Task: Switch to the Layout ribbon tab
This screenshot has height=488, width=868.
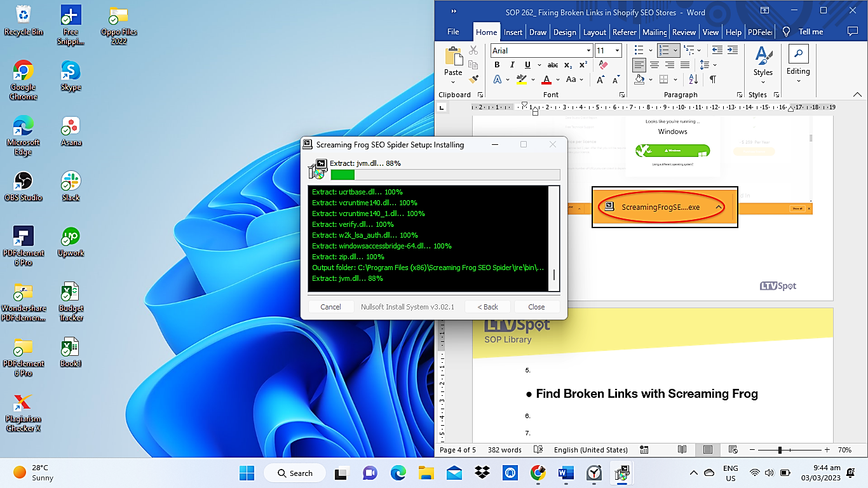Action: [x=595, y=32]
